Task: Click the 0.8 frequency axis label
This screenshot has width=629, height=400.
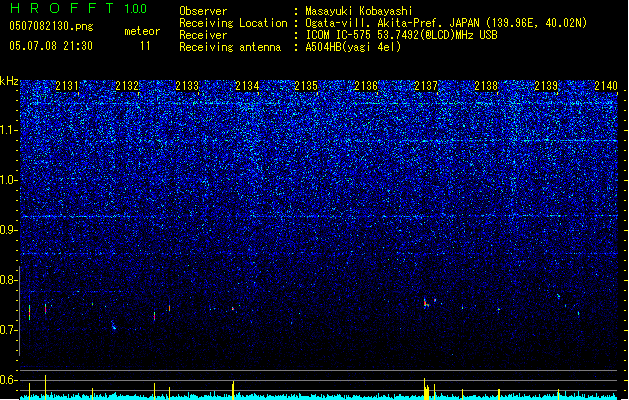Action: click(x=9, y=280)
